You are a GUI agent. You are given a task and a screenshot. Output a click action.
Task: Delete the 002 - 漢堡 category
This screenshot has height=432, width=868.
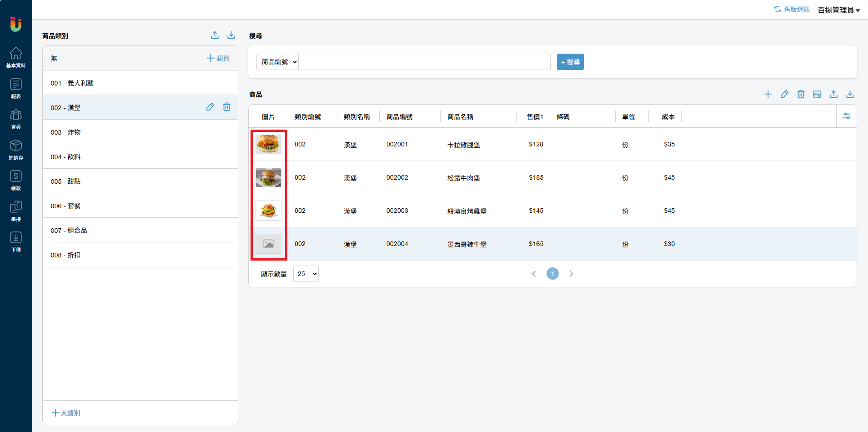[x=226, y=107]
